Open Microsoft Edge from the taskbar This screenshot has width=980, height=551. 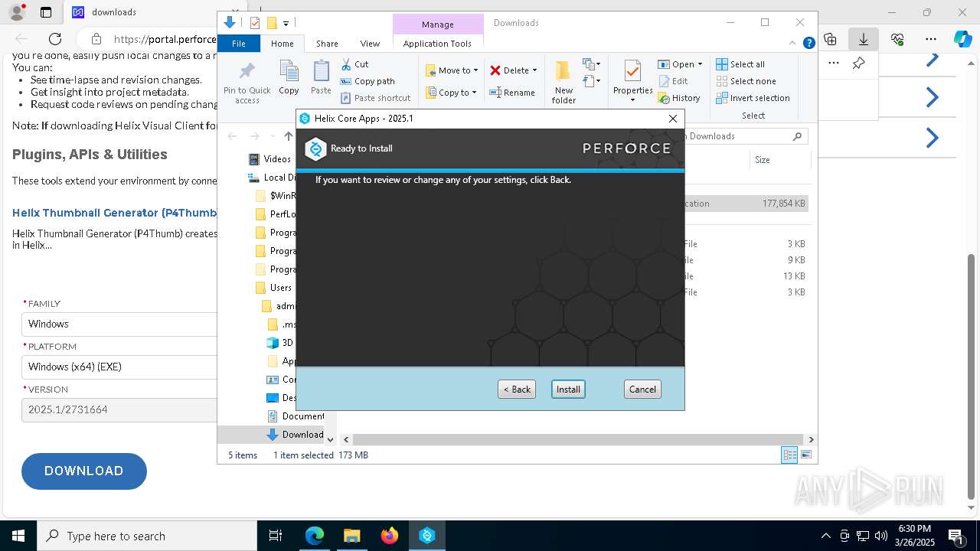coord(315,536)
